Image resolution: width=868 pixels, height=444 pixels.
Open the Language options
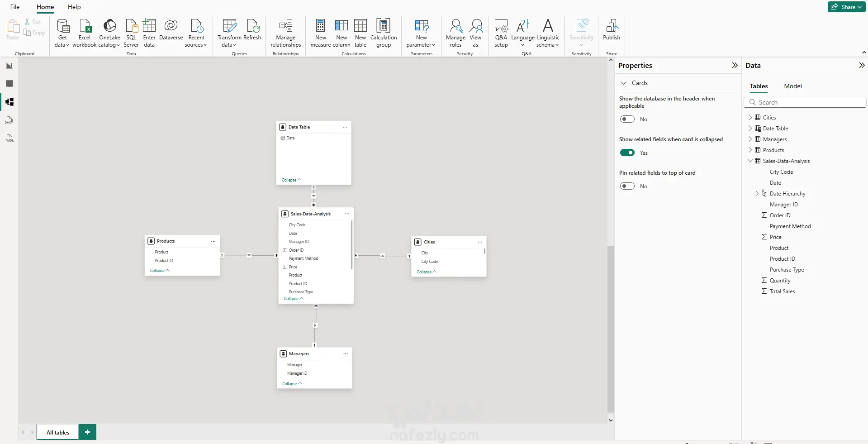523,33
